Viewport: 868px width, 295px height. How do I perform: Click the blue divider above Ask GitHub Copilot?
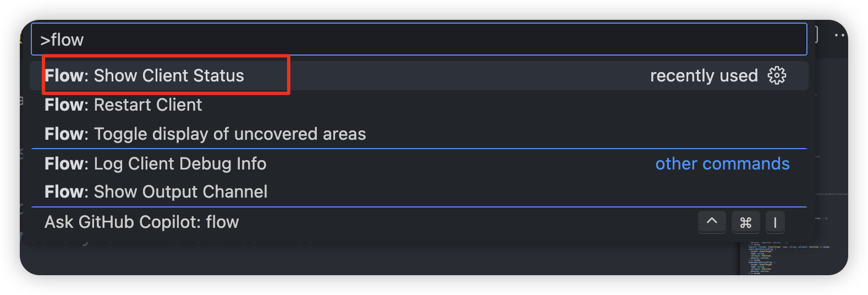(418, 207)
